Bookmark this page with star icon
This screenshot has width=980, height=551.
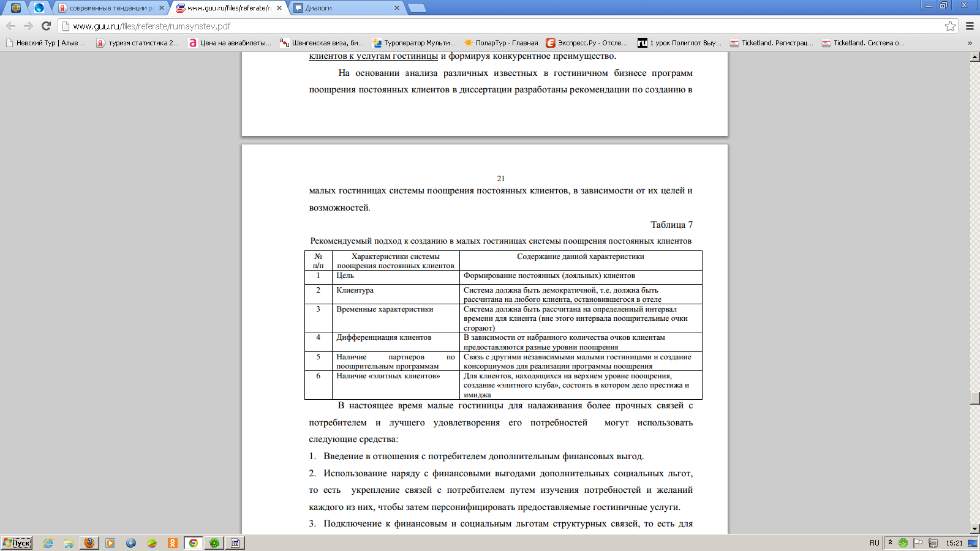click(950, 26)
